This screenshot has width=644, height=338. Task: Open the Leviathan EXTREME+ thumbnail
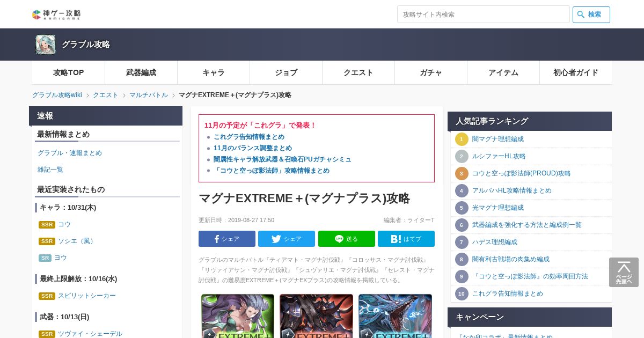click(x=395, y=316)
